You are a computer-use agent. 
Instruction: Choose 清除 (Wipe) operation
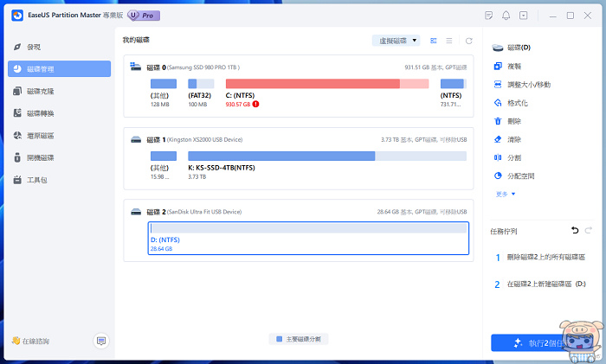(508, 139)
